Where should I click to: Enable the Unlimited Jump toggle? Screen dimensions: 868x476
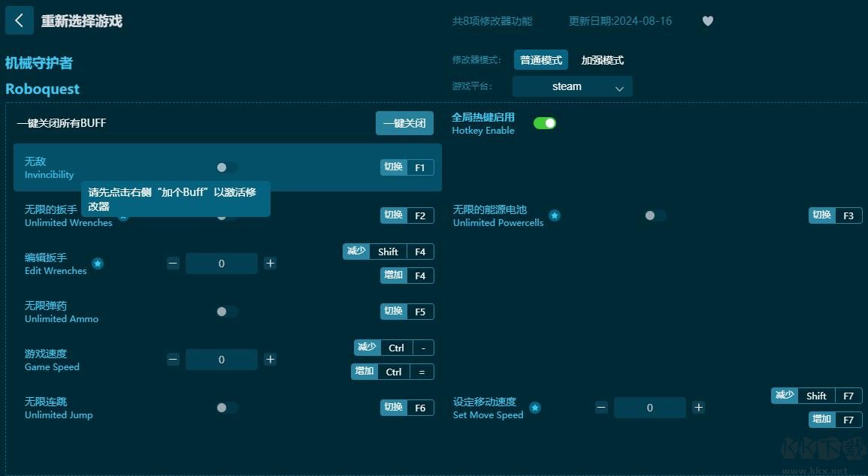(227, 408)
